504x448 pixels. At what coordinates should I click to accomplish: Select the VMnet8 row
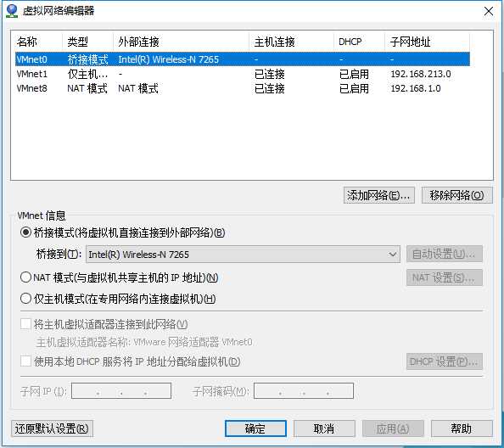[x=243, y=88]
